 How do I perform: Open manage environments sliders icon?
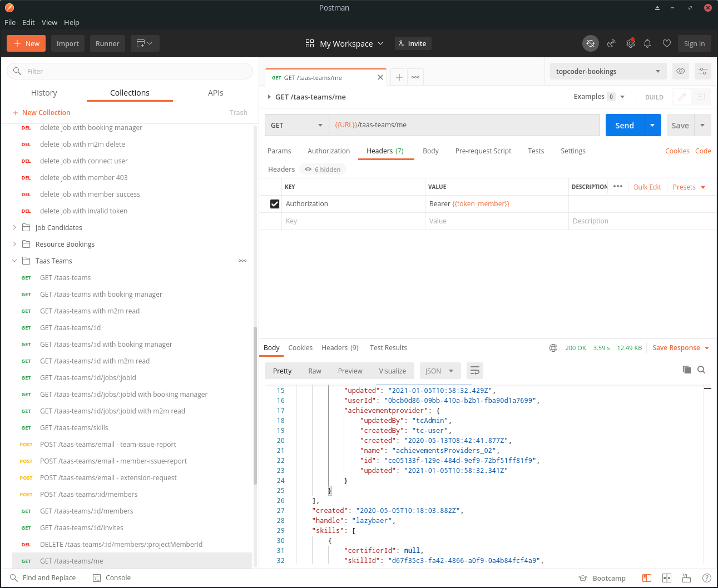click(x=703, y=71)
